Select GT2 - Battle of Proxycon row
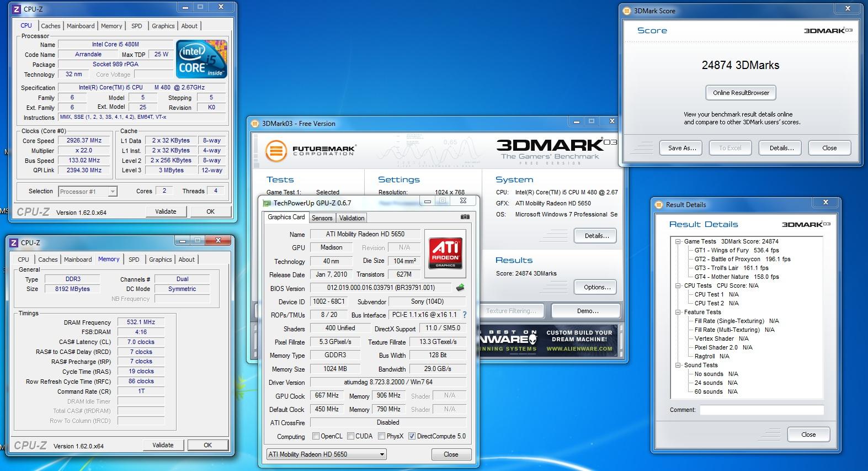 (x=742, y=259)
